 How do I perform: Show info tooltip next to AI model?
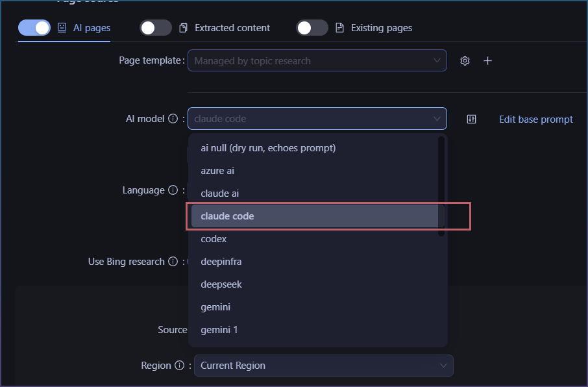pyautogui.click(x=173, y=119)
